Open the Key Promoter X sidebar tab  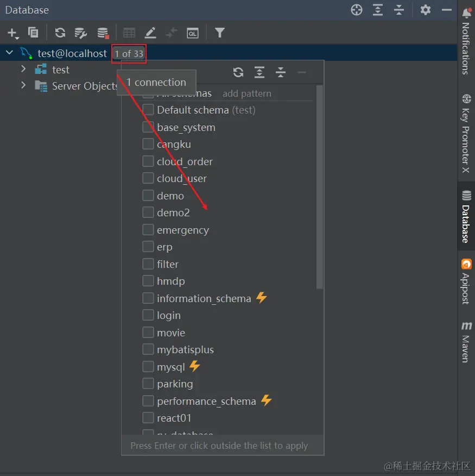pyautogui.click(x=466, y=134)
